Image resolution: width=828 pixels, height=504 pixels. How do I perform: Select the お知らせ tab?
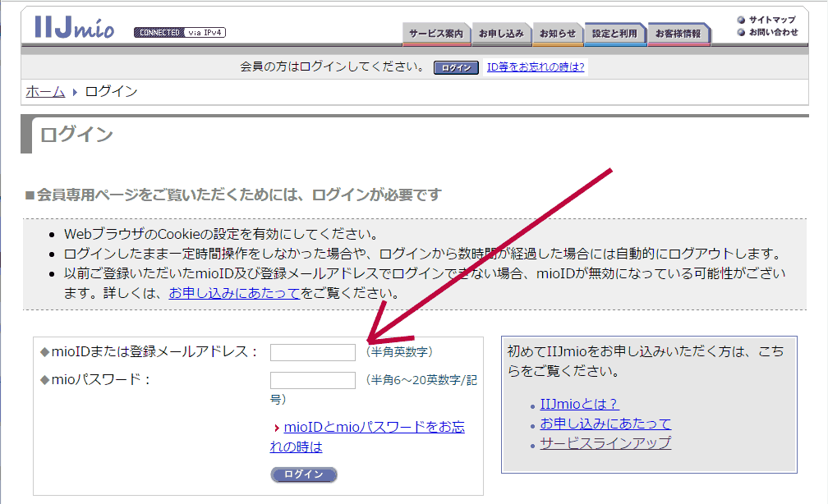[x=557, y=34]
